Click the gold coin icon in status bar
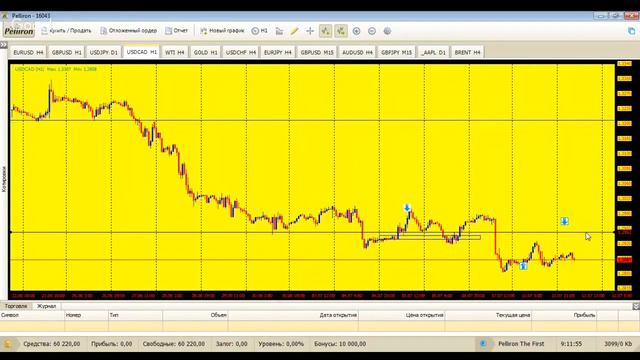Viewport: 640px width, 360px height. click(x=8, y=344)
